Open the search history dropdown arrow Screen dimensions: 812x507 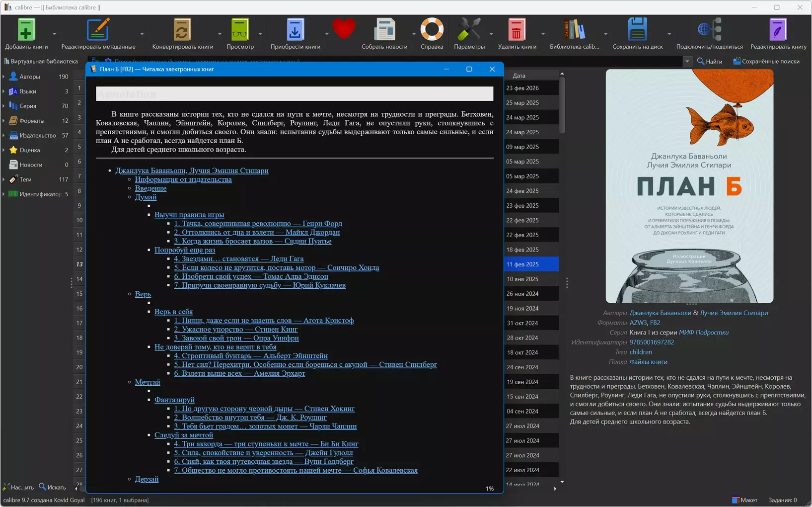[x=687, y=62]
